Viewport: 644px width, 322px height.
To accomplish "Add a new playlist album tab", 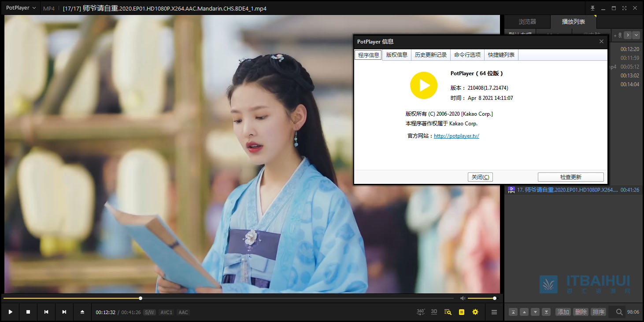I will [618, 35].
